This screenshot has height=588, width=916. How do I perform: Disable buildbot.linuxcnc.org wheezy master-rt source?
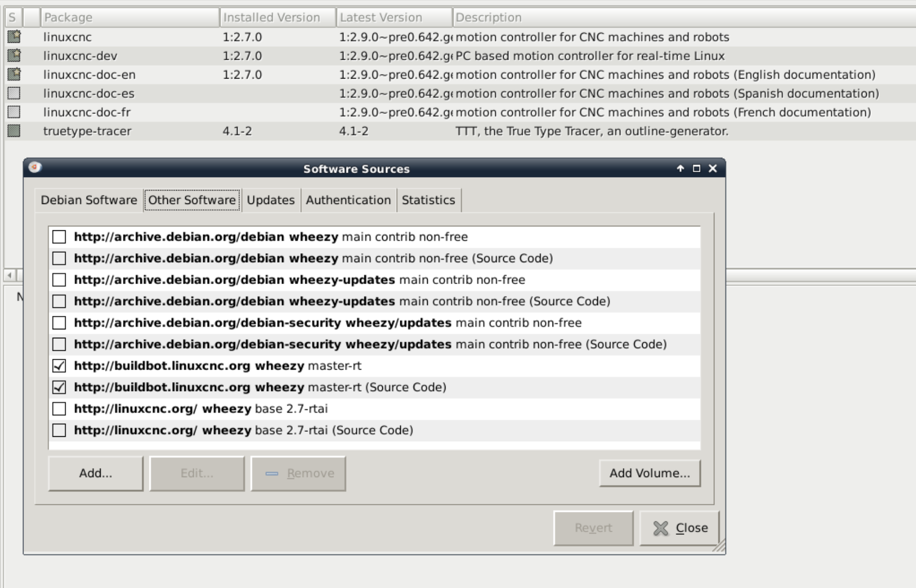point(59,366)
